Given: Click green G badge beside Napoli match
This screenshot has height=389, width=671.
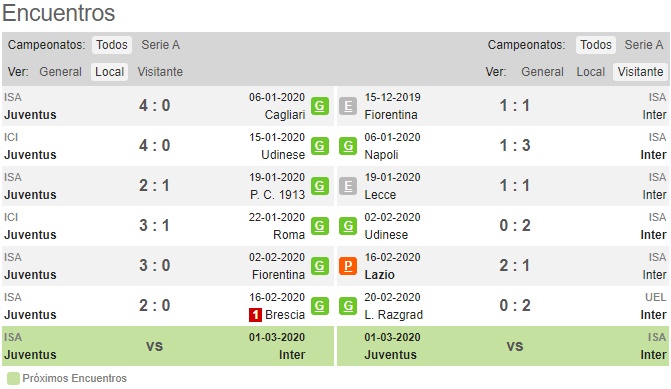Looking at the screenshot, I should click(348, 146).
